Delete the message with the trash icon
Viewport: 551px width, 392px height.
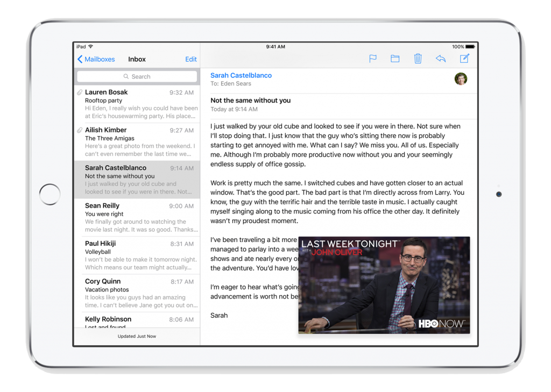point(418,59)
